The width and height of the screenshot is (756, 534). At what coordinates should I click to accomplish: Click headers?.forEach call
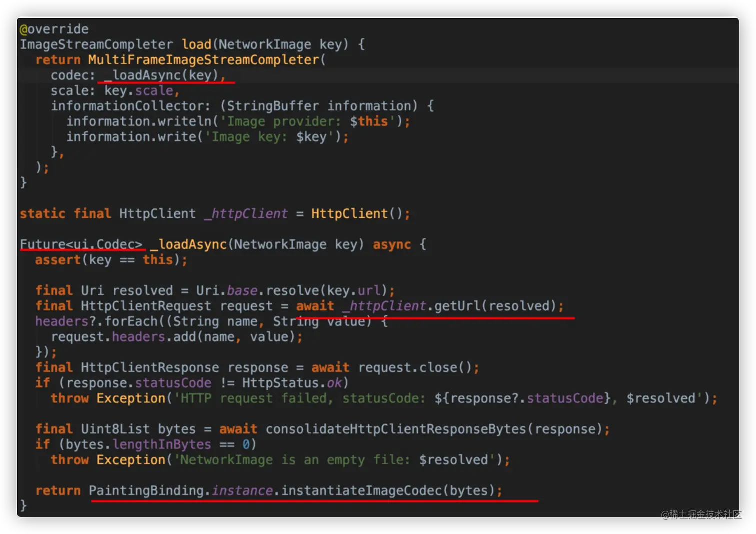coord(99,321)
